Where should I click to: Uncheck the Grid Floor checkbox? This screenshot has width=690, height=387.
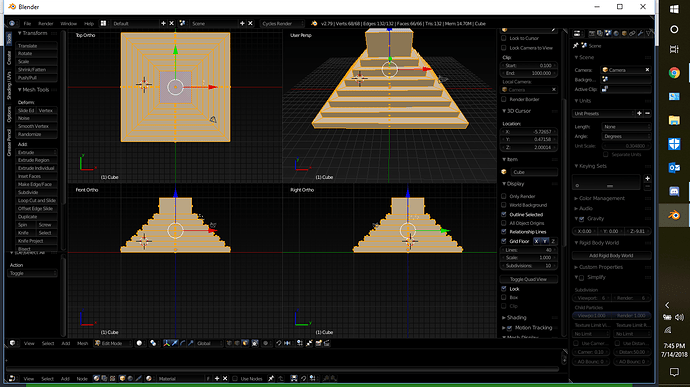coord(504,241)
